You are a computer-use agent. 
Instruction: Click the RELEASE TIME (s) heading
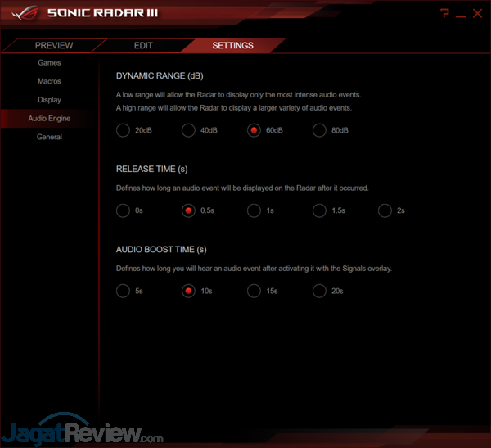click(152, 170)
